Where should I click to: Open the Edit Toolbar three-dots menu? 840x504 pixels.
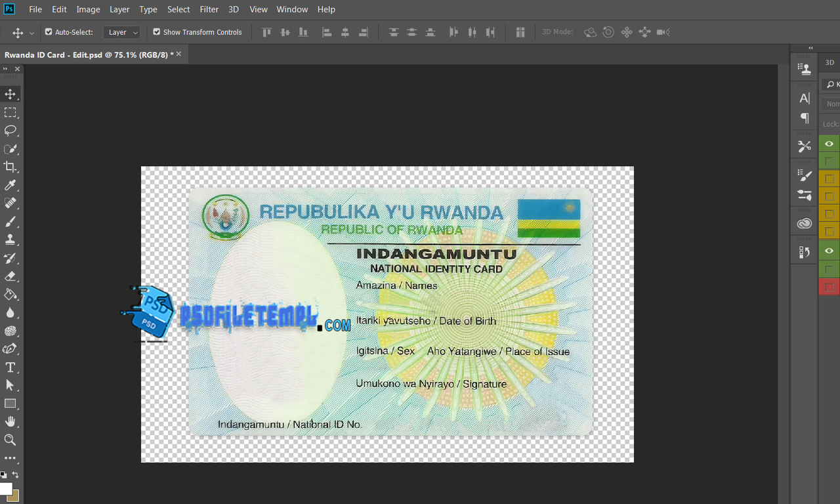[x=10, y=458]
